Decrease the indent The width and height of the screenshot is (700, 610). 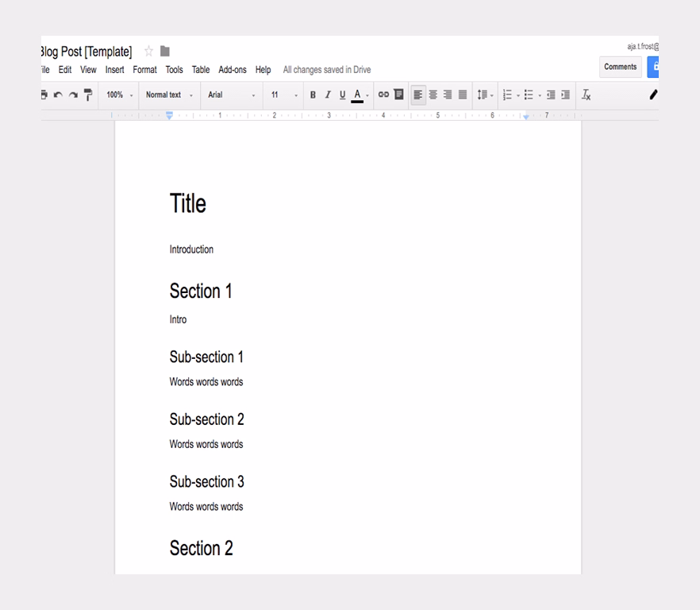coord(551,95)
